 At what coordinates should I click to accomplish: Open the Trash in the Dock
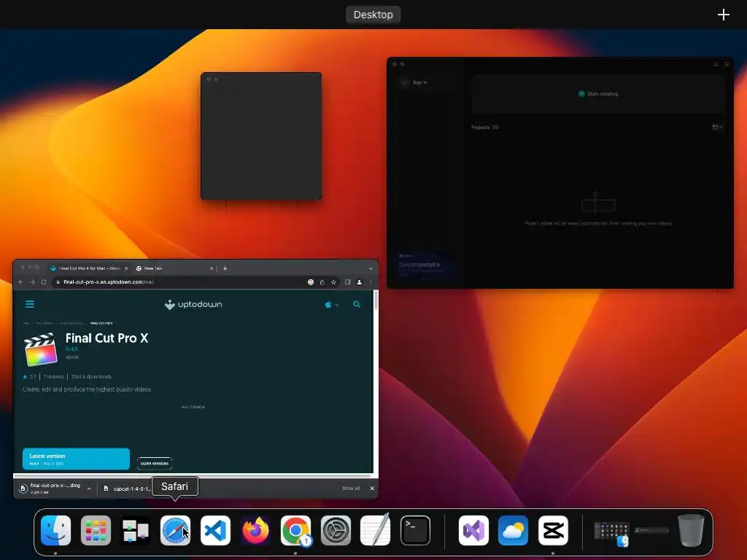pos(691,531)
